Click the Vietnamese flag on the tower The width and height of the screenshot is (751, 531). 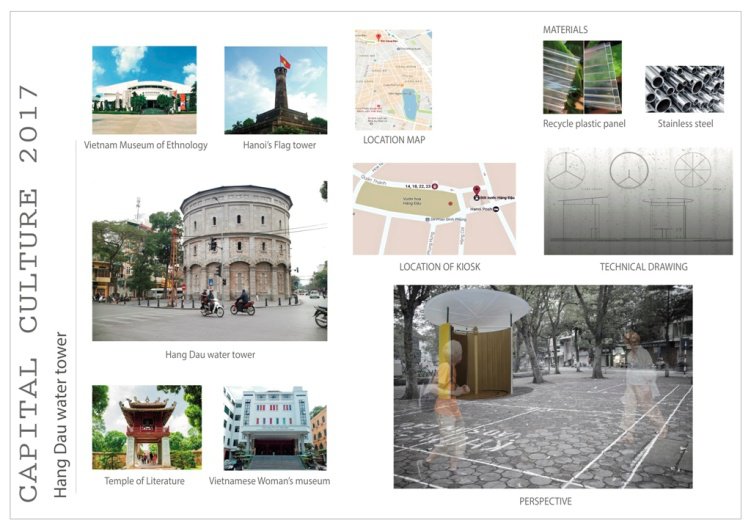coord(285,62)
